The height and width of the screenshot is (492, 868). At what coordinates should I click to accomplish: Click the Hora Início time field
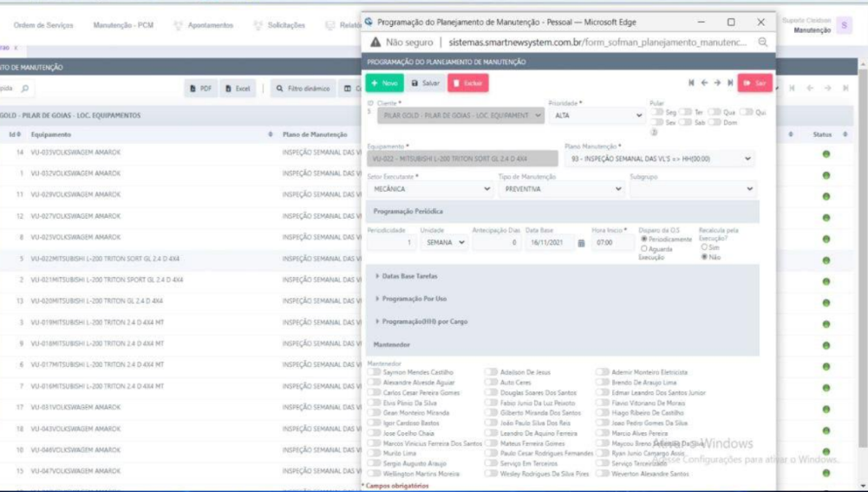pos(612,243)
